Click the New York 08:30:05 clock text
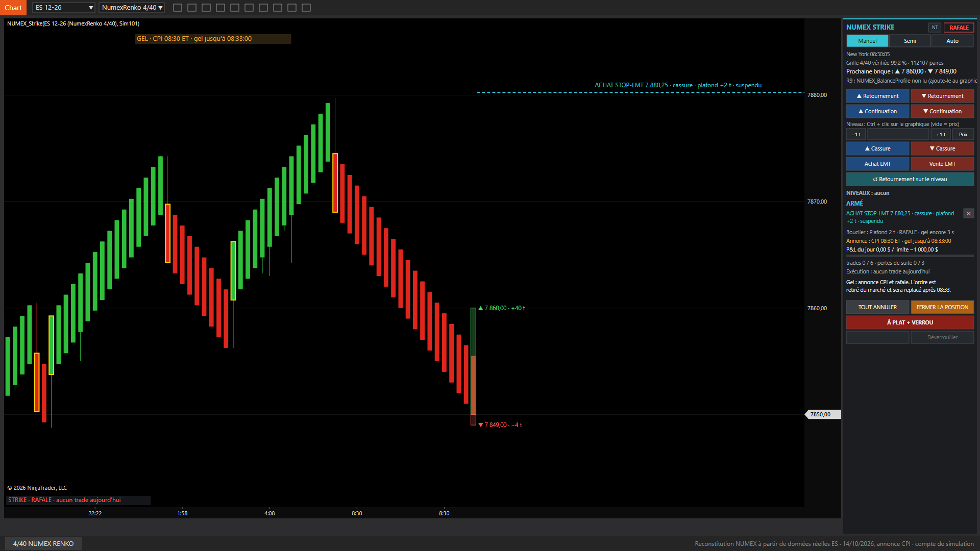This screenshot has width=980, height=551. 868,54
